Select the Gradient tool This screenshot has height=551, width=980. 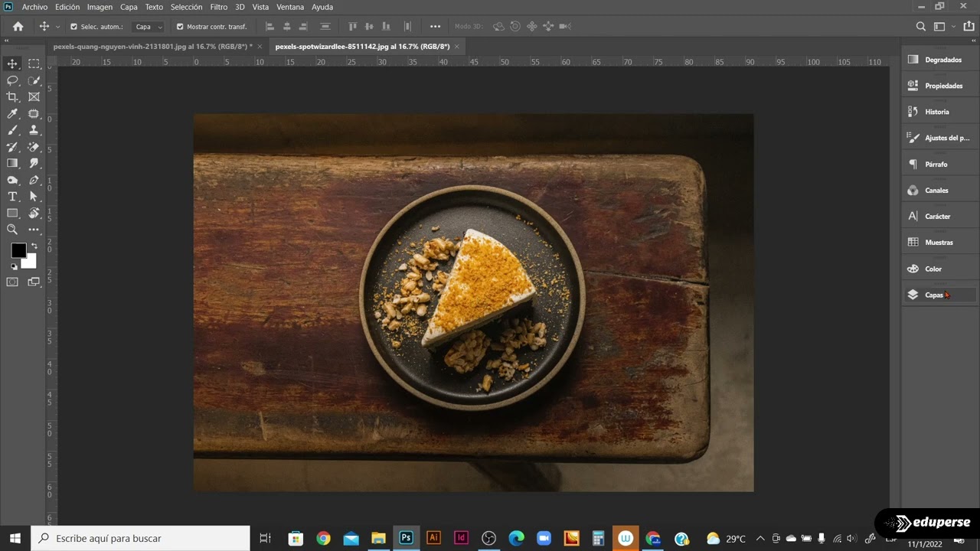(12, 163)
